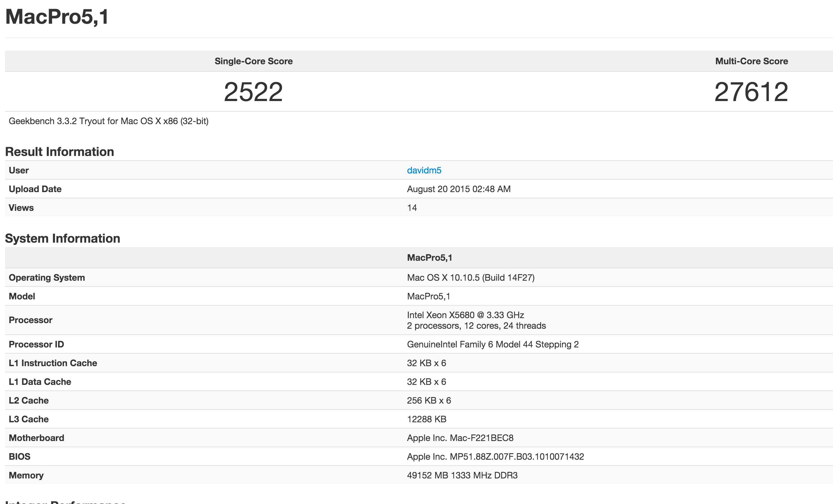Screen dimensions: 833x504
Task: Click the single-core score 2522
Action: point(253,92)
